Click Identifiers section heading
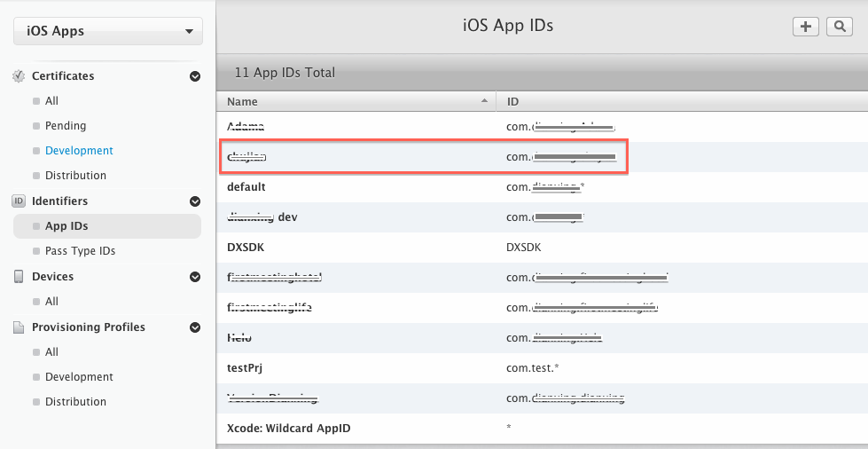This screenshot has width=868, height=449. tap(59, 201)
